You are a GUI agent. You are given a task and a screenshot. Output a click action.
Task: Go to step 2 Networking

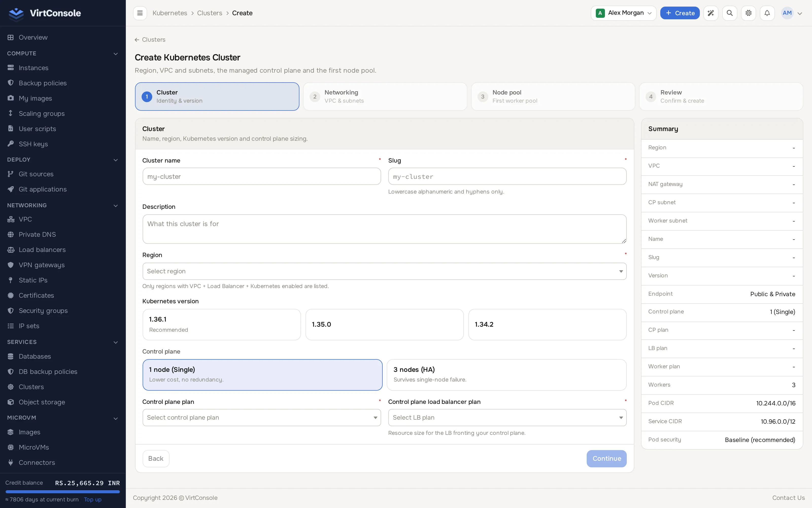pyautogui.click(x=385, y=97)
